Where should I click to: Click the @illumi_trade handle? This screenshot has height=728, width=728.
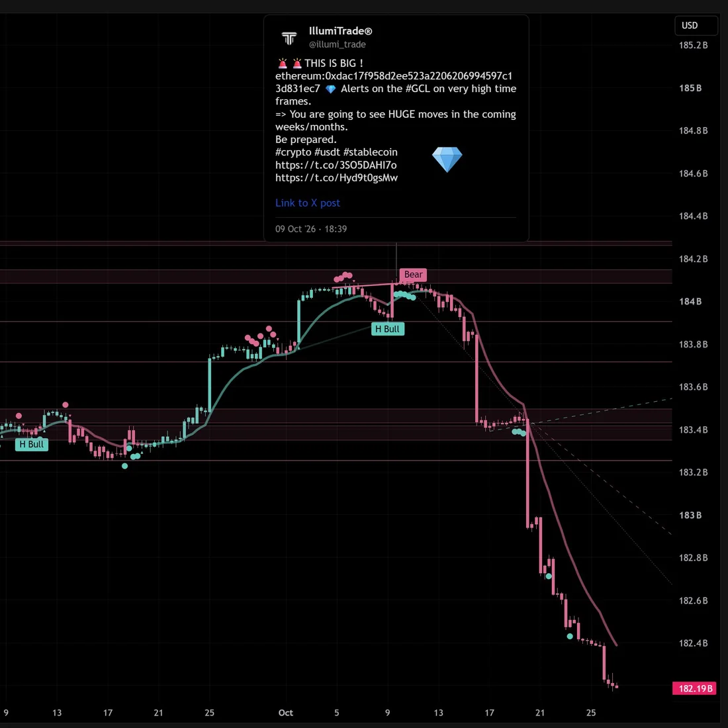pyautogui.click(x=337, y=44)
